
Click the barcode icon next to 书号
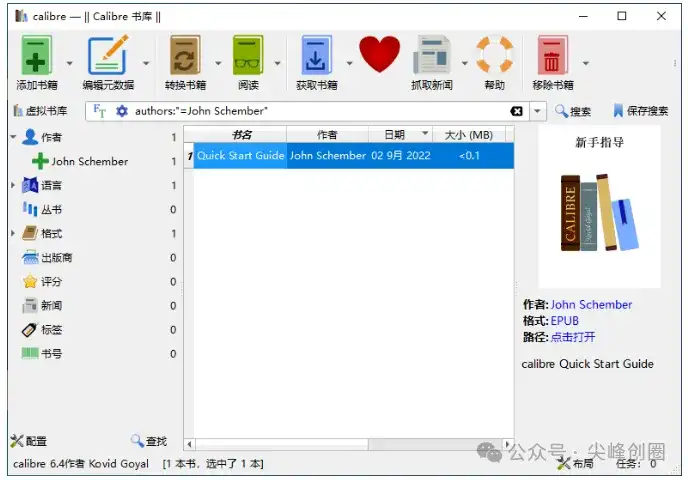pos(30,353)
